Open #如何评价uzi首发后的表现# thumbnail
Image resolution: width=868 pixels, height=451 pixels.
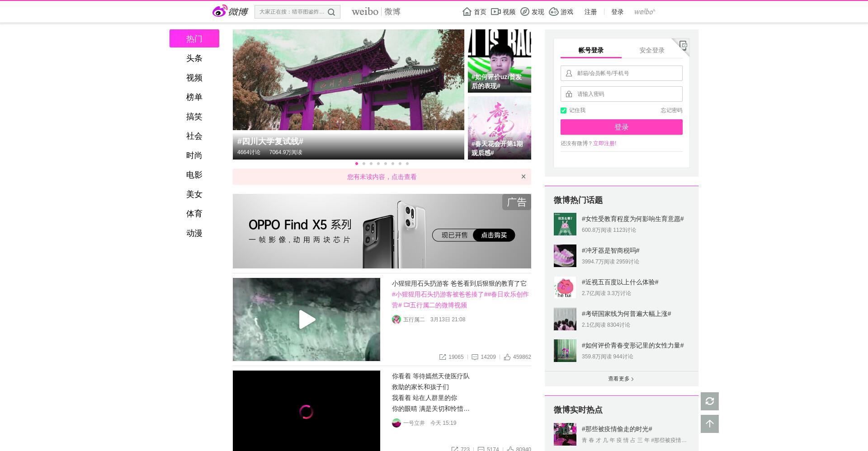coord(500,61)
